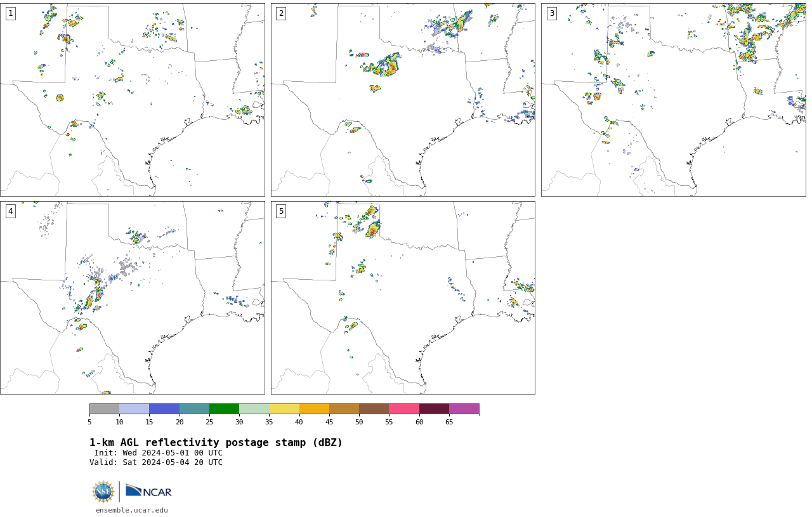Click the panel number label 1

tap(10, 13)
